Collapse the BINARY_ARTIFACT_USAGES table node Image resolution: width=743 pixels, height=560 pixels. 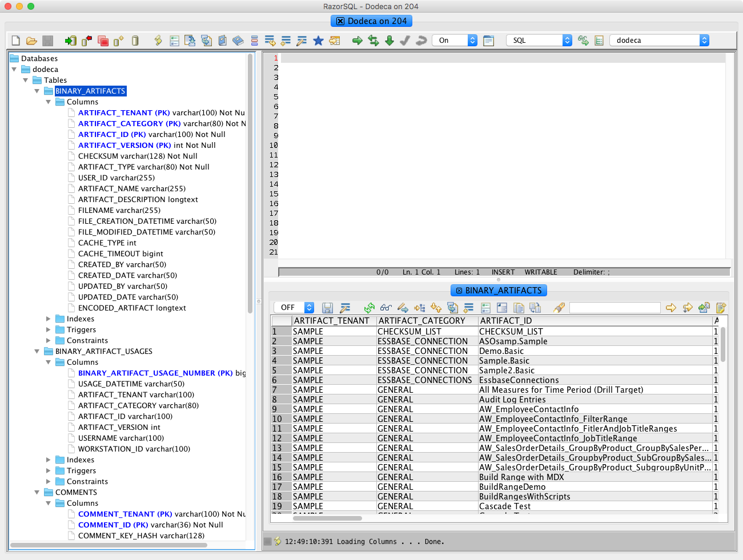(37, 352)
